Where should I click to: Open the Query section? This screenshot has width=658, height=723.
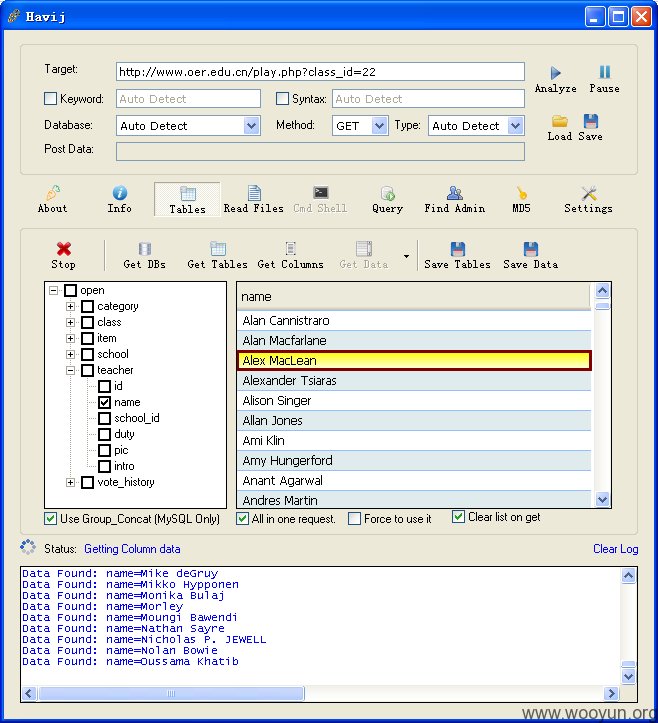point(387,199)
